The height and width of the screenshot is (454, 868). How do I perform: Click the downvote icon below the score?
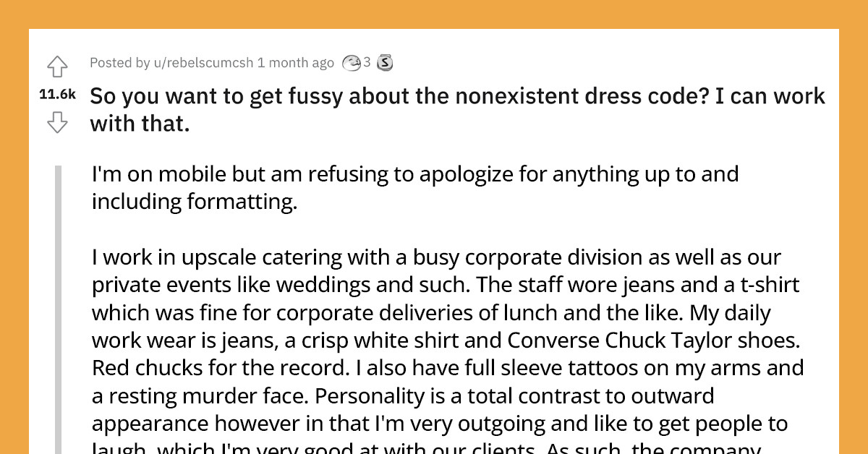[57, 120]
